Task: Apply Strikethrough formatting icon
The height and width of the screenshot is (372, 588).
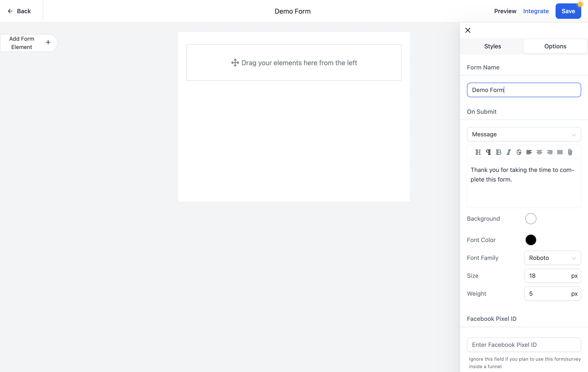Action: 519,152
